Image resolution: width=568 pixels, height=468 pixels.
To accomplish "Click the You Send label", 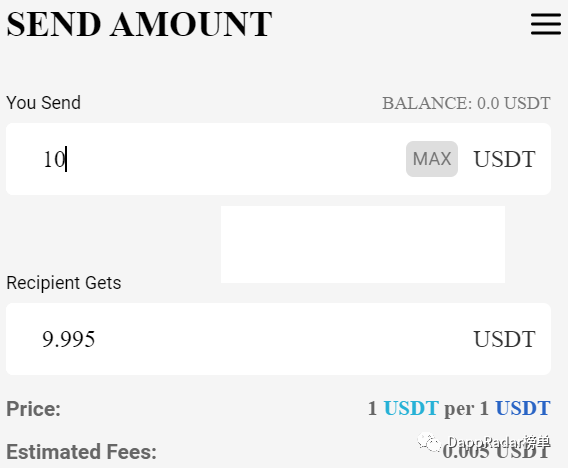I will pyautogui.click(x=43, y=103).
